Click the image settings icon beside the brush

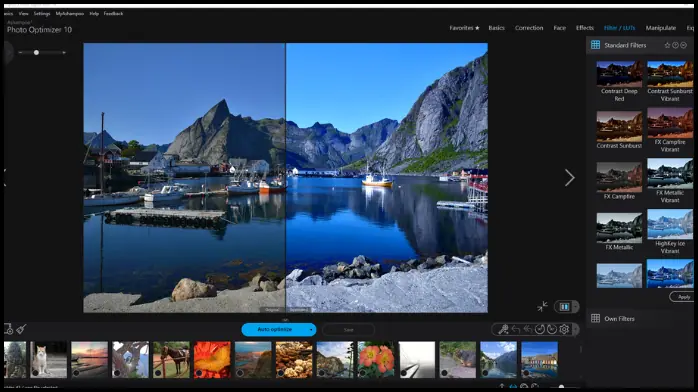[x=8, y=329]
